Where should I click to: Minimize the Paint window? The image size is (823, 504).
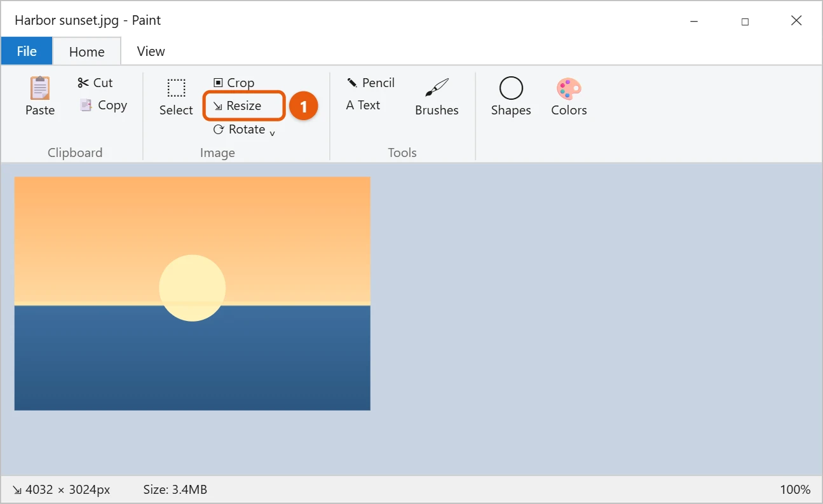click(694, 21)
